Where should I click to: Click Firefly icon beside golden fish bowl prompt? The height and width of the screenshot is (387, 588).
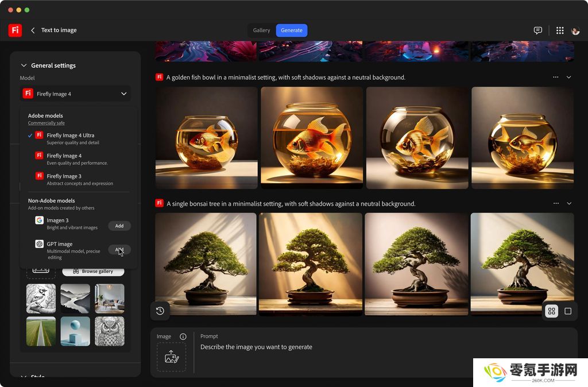160,77
